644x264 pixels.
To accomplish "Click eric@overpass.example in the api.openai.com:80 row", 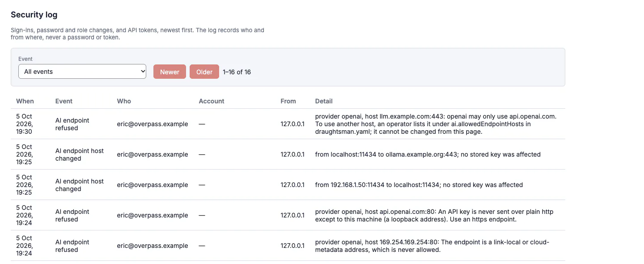I will [x=153, y=215].
